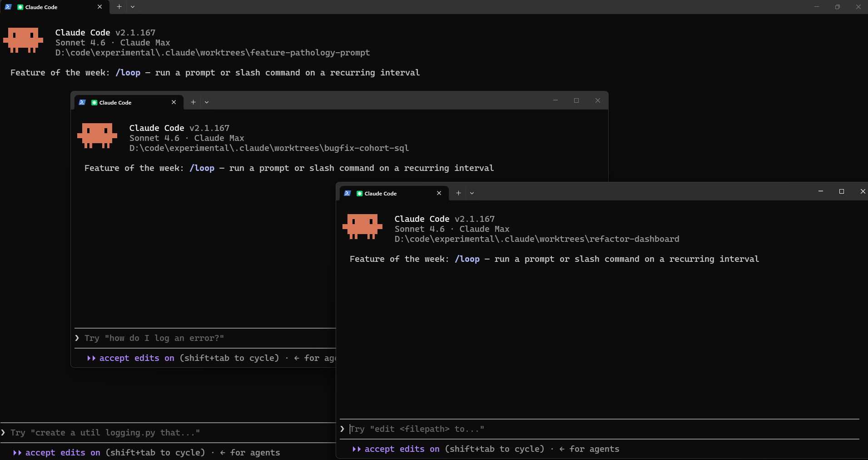Click '/loop' in the feature-pathology-prompt window
This screenshot has width=868, height=460.
128,73
